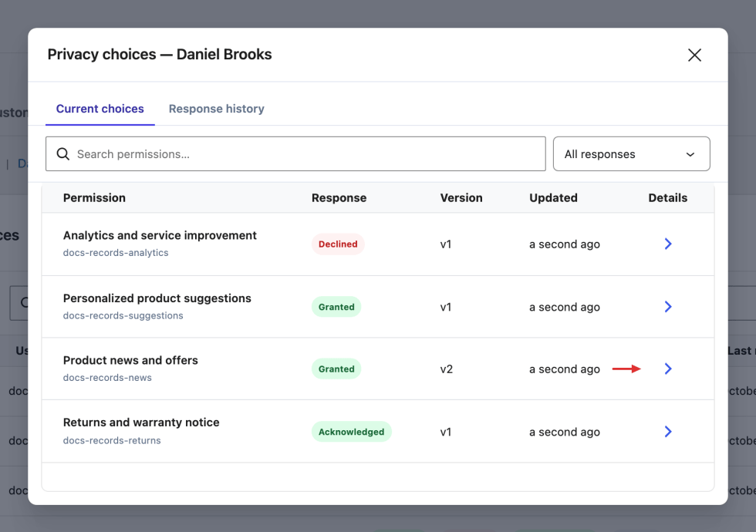Open the All responses filter dropdown

[631, 153]
